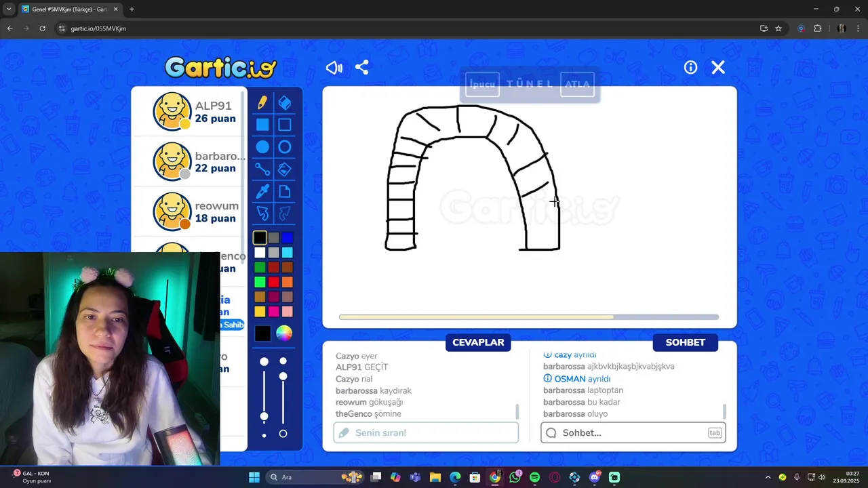Select the dark gray color swatch

273,238
